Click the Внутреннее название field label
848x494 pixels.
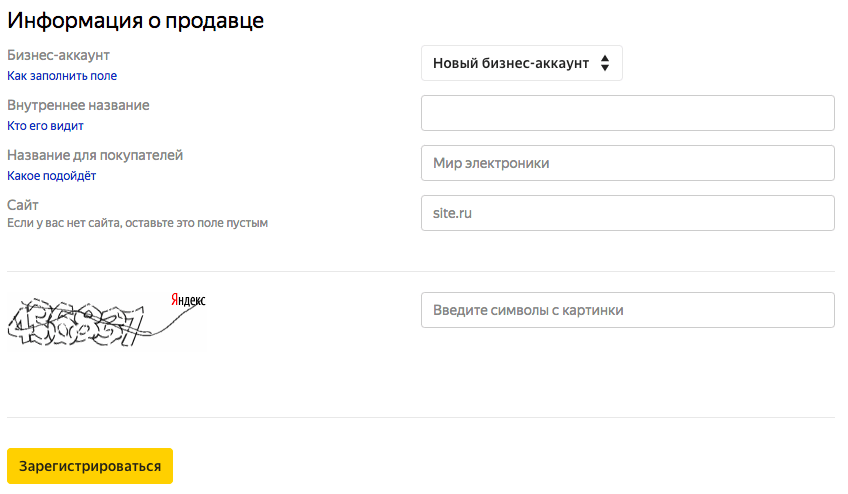click(x=78, y=105)
